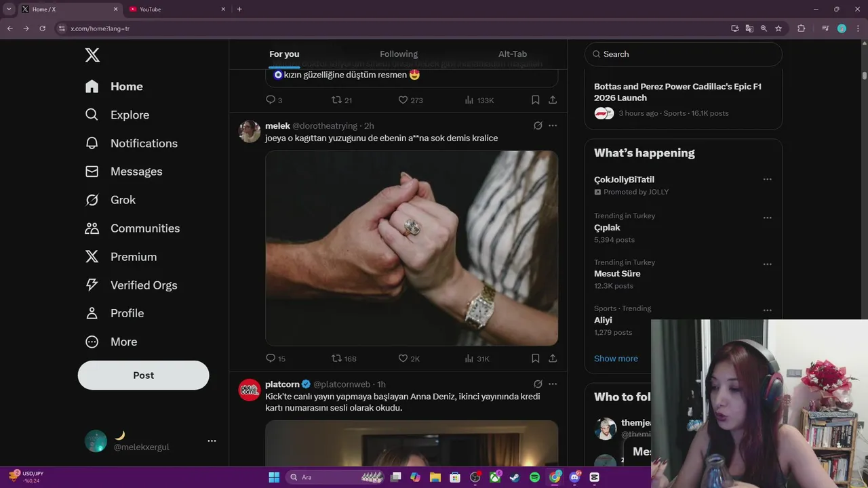Bookmark melek's tweet
Viewport: 868px width, 488px height.
point(535,358)
